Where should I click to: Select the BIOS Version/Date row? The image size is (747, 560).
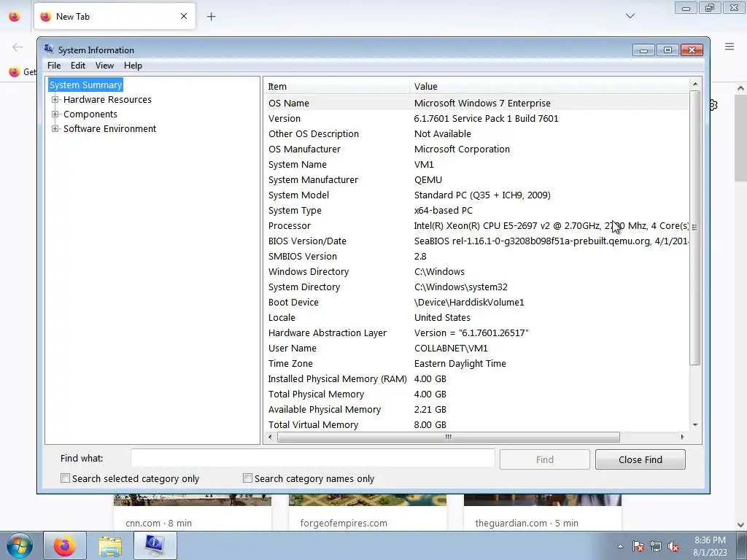click(x=476, y=241)
